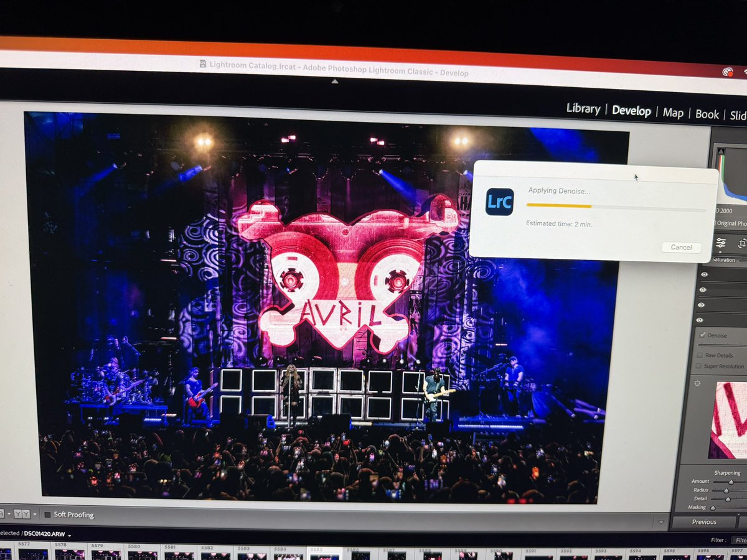Select the Crop overlay tool icon

pyautogui.click(x=742, y=244)
